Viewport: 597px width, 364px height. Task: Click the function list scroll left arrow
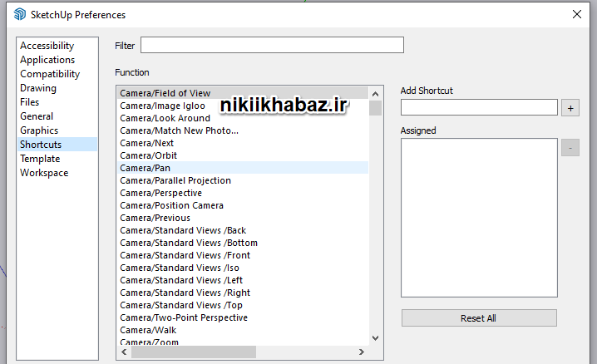pyautogui.click(x=124, y=352)
